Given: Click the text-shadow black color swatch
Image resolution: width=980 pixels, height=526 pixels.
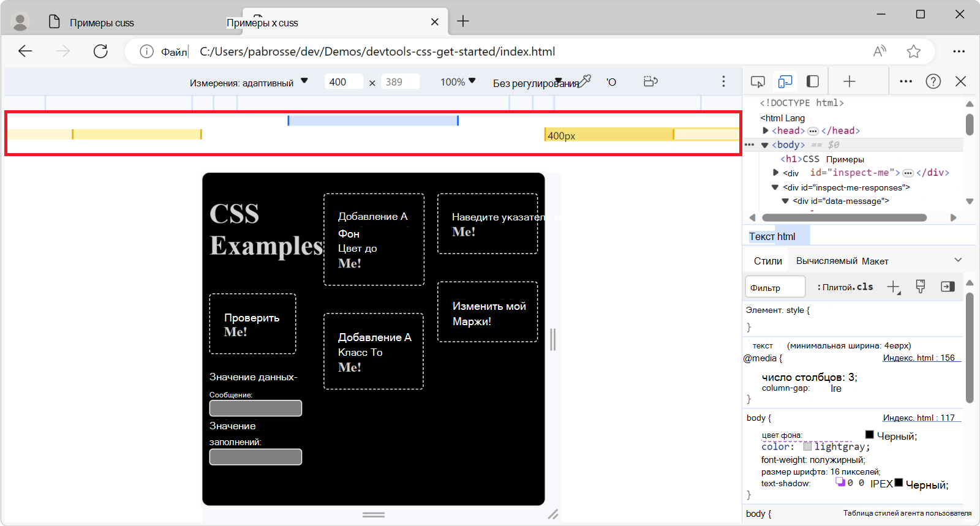Looking at the screenshot, I should coord(899,483).
